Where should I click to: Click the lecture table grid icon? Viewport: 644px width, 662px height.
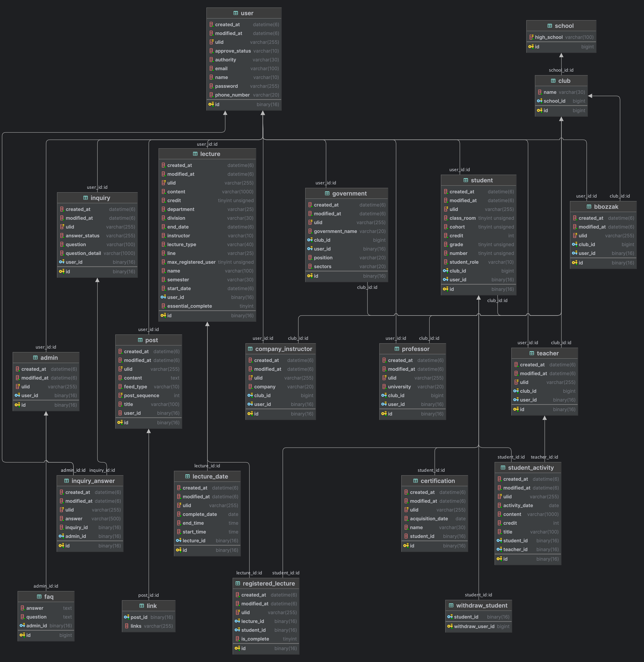(x=195, y=154)
